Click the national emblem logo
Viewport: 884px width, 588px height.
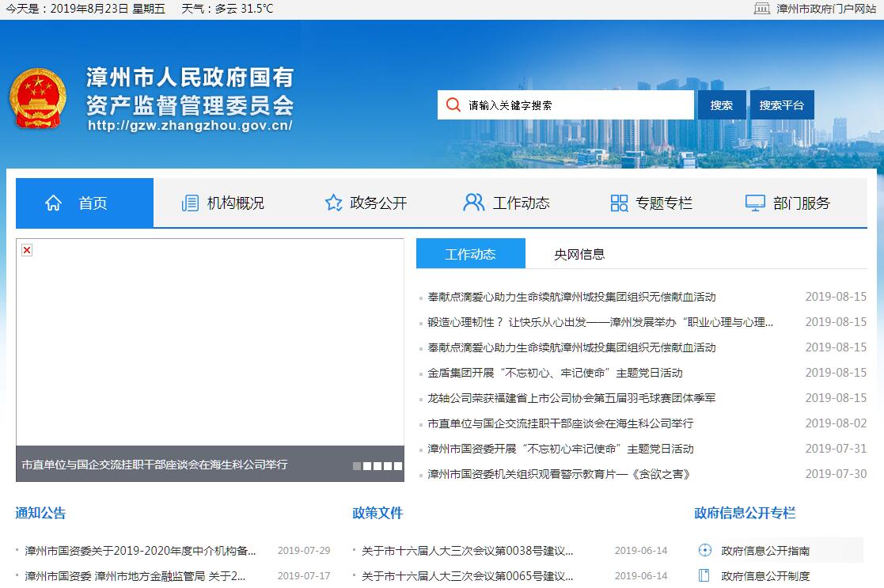tap(38, 98)
